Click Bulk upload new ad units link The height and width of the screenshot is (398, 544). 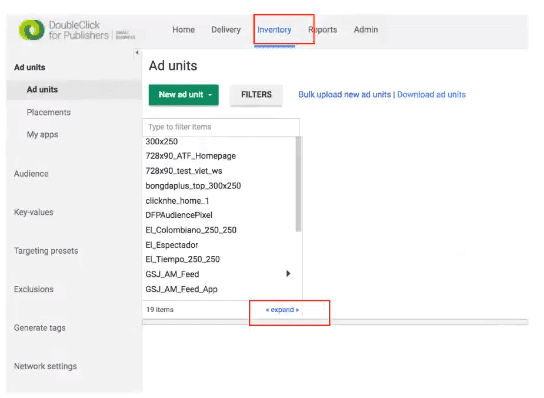pyautogui.click(x=345, y=95)
